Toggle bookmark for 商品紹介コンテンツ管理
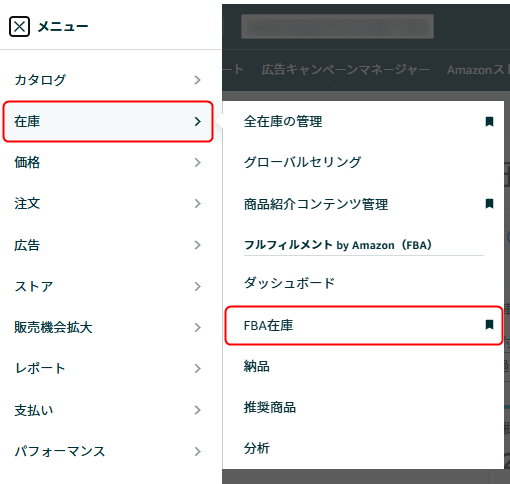The image size is (510, 484). [x=489, y=203]
